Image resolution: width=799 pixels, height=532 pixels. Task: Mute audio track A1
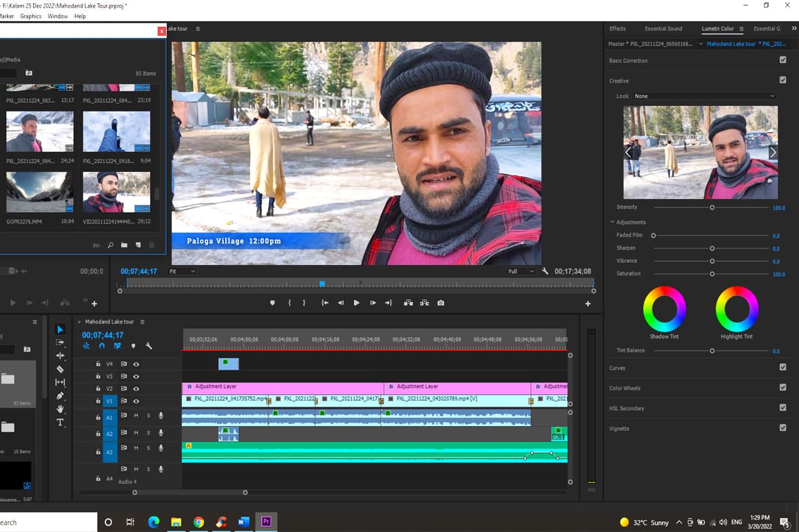pyautogui.click(x=136, y=416)
